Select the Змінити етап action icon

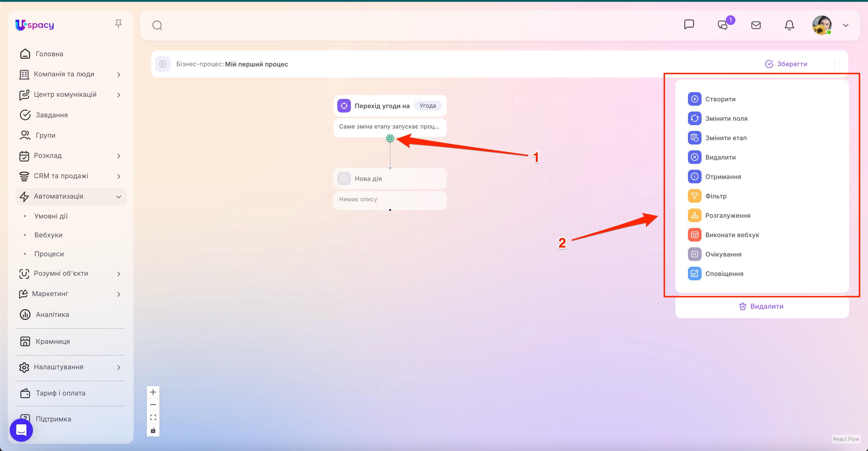pyautogui.click(x=694, y=137)
